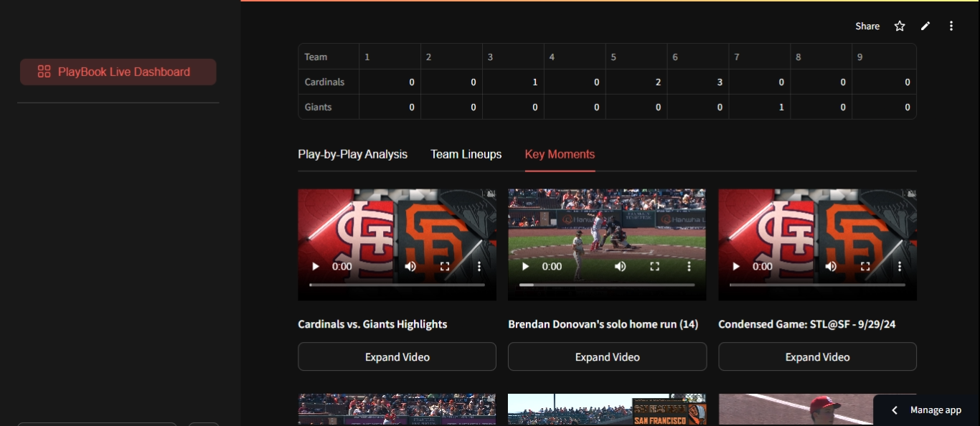
Task: Open more options on Donovan home run video
Action: [x=689, y=266]
